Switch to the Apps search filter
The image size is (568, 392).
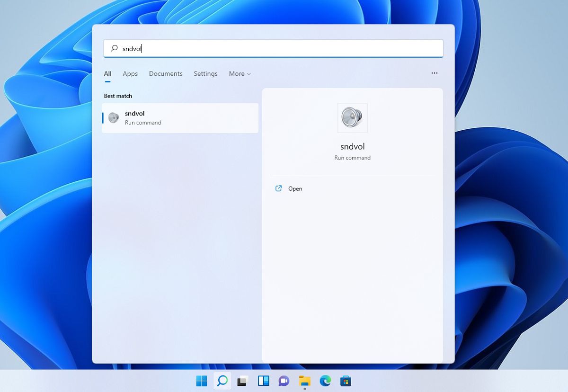(x=130, y=73)
